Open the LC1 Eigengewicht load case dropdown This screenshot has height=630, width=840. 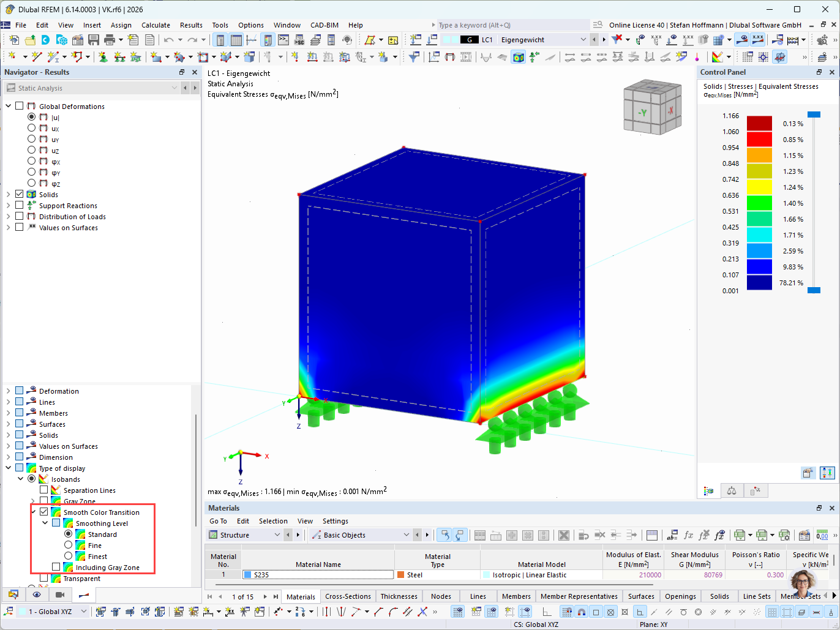click(583, 38)
